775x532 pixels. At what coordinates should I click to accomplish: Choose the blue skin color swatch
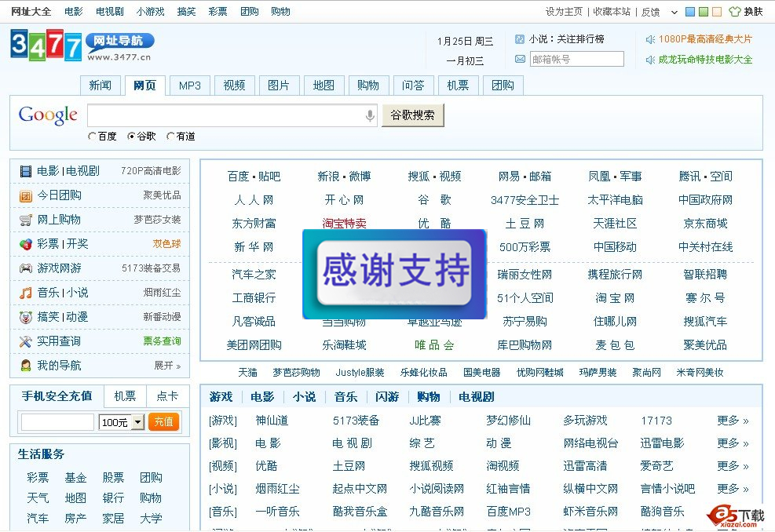[690, 12]
